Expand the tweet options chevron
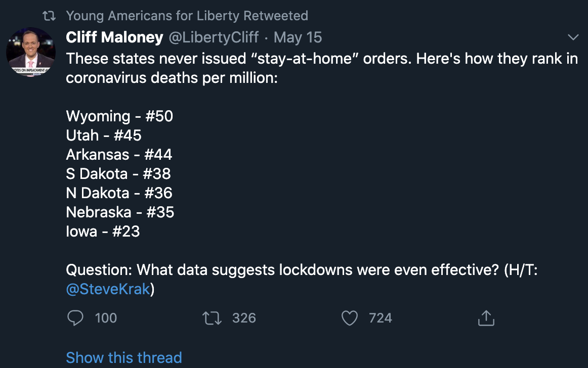 [x=573, y=37]
